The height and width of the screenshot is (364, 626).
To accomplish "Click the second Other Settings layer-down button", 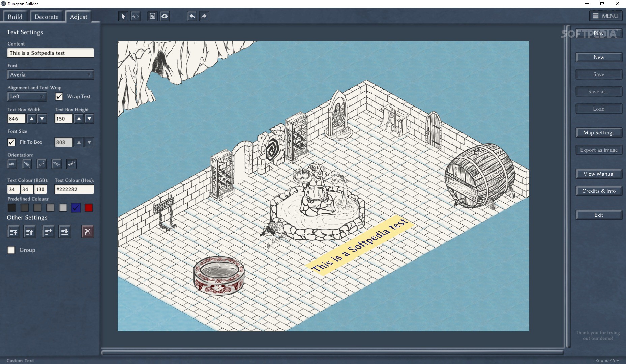I will click(x=65, y=232).
